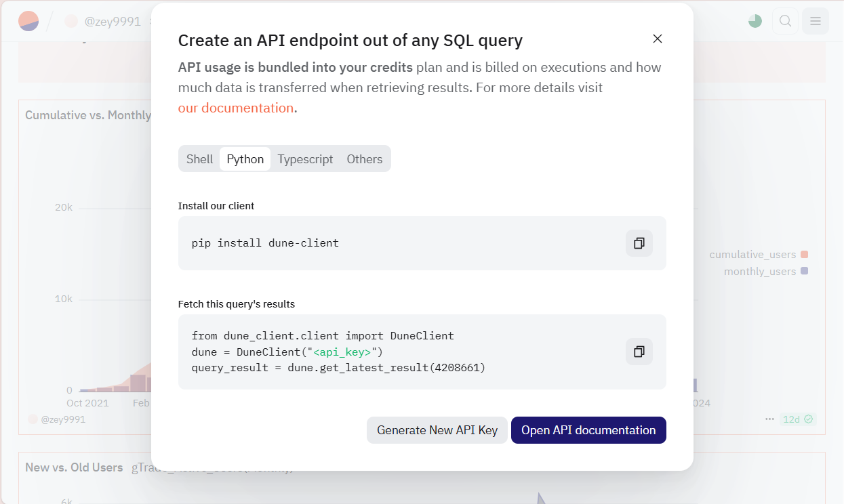The image size is (844, 504).
Task: Click the Dune logo in the header
Action: point(28,21)
